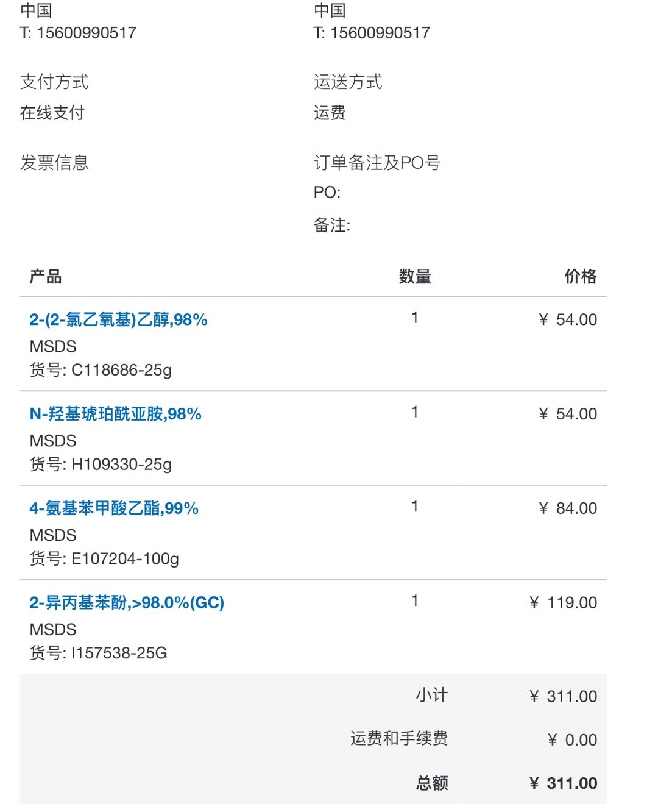Click the item number I157538-25G
Screen dimensions: 658x812
(x=119, y=654)
